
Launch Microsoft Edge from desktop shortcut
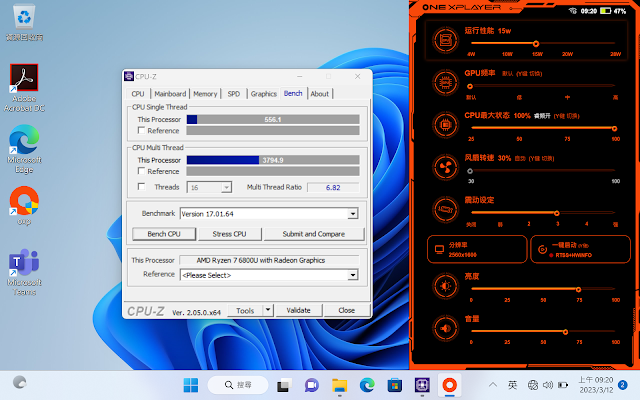(24, 149)
